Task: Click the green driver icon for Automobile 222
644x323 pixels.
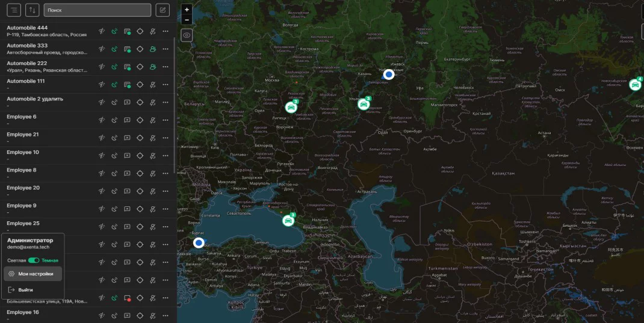Action: [x=153, y=67]
